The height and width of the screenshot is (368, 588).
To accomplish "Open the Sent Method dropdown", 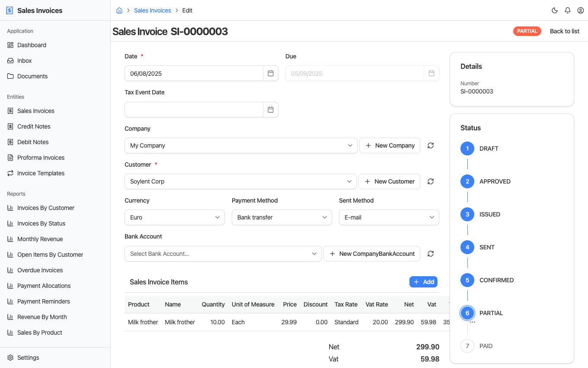I will click(x=389, y=217).
